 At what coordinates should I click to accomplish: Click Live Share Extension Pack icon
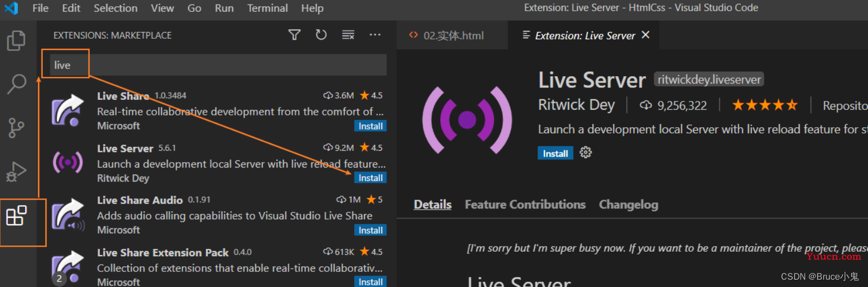pos(68,267)
